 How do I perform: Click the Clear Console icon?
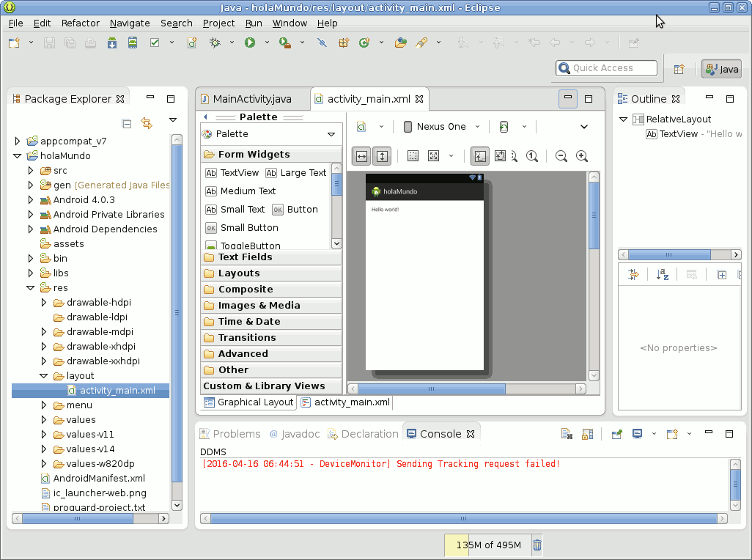(x=567, y=434)
